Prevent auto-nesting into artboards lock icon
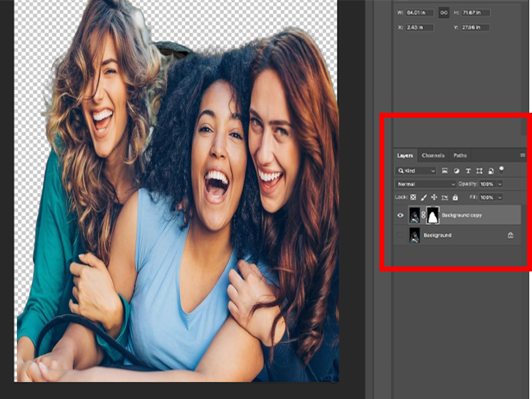Viewport: 532px width, 399px height. coord(445,197)
